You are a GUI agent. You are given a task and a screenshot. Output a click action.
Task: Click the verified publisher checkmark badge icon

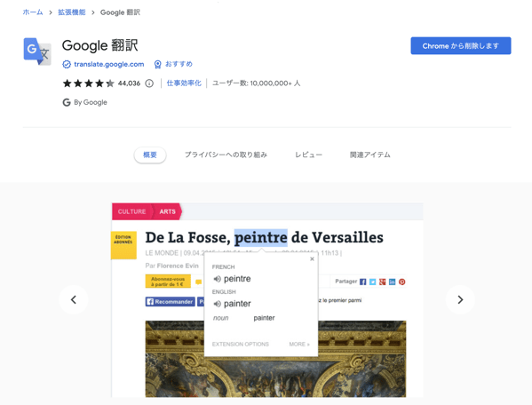[67, 64]
